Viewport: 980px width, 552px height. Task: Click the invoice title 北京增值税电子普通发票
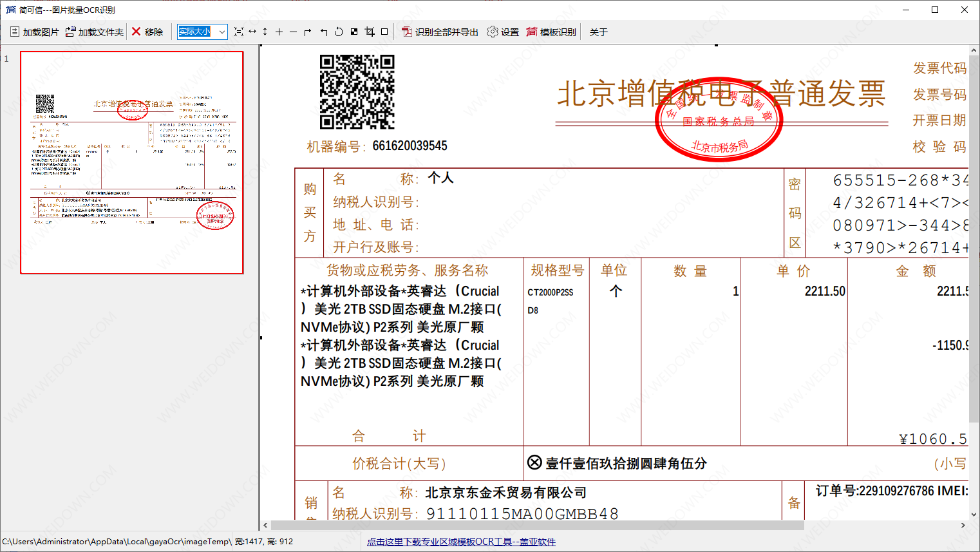tap(721, 94)
